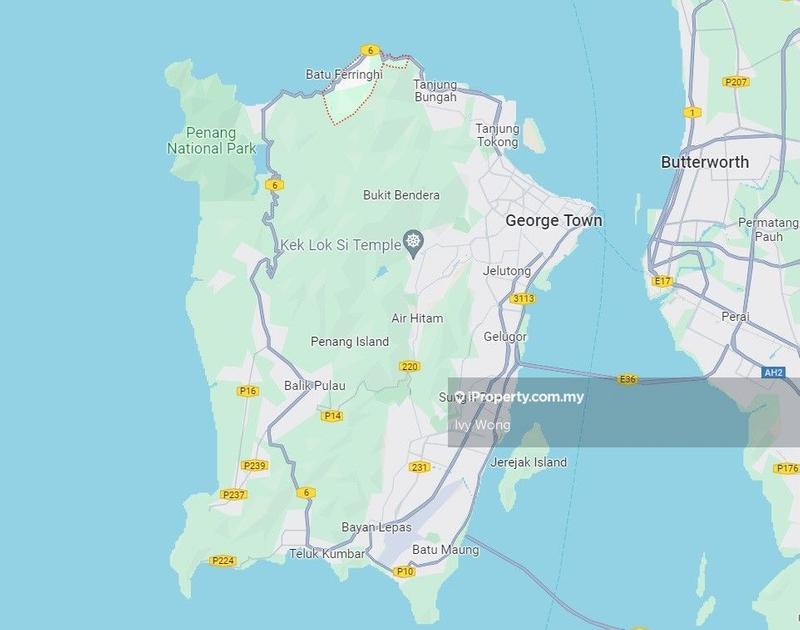Click the Kek Lok Si Temple marker icon
The image size is (800, 630).
click(x=413, y=242)
